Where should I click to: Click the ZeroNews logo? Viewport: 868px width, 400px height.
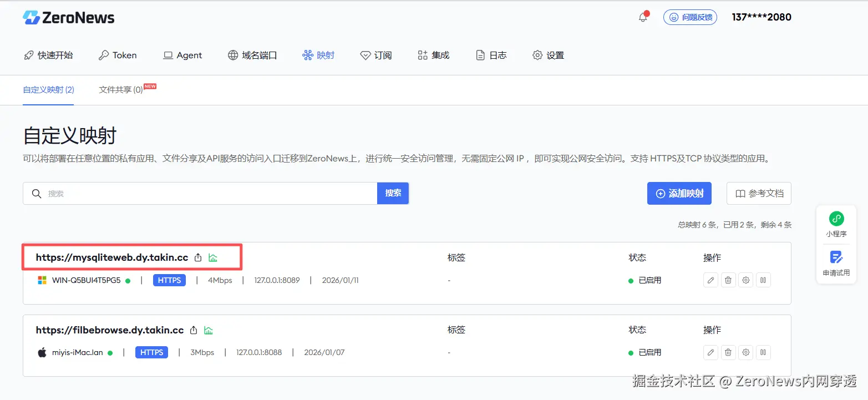click(x=69, y=18)
